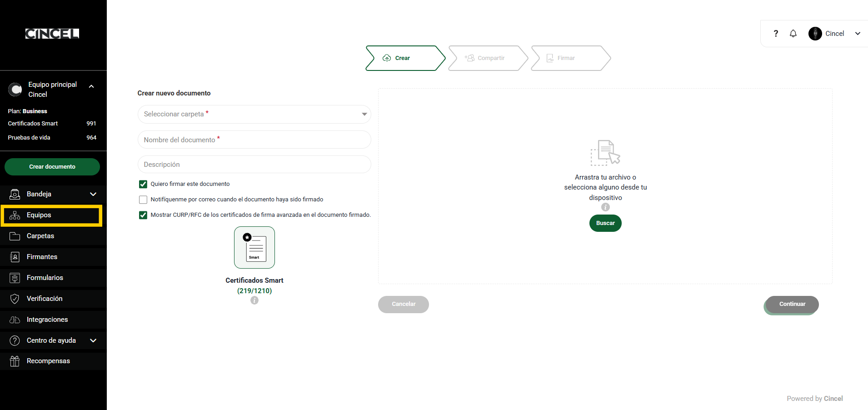
Task: Uncheck Quiero firmar este documento
Action: click(143, 184)
